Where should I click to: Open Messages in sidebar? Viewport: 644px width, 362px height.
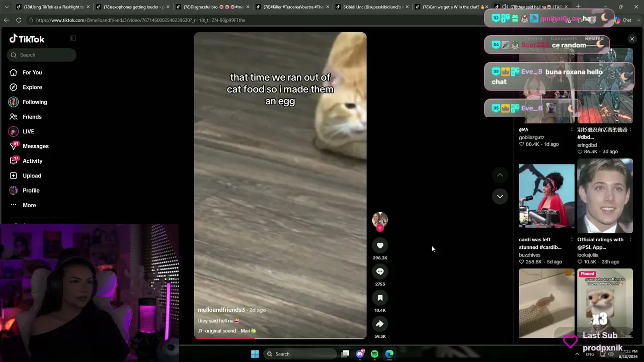coord(35,146)
